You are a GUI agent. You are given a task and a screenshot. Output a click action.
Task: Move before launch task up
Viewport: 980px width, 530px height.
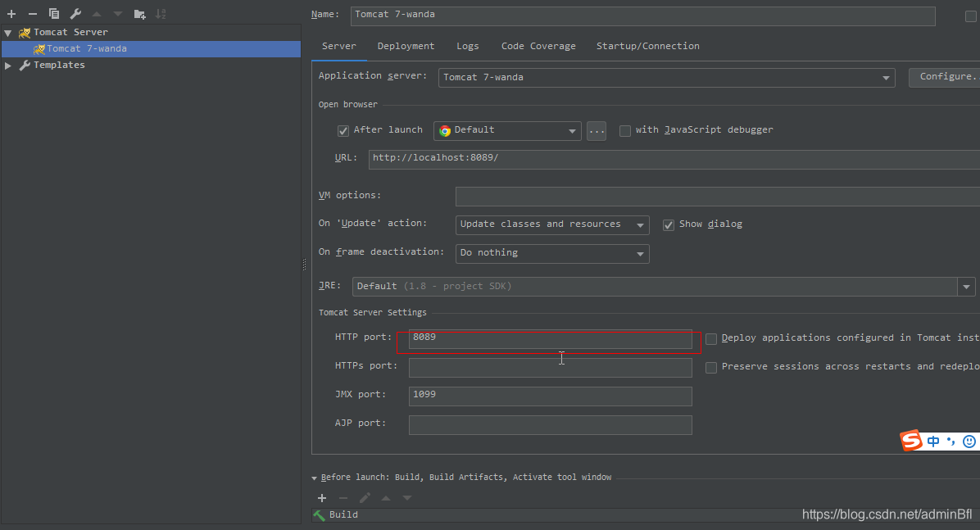(386, 497)
